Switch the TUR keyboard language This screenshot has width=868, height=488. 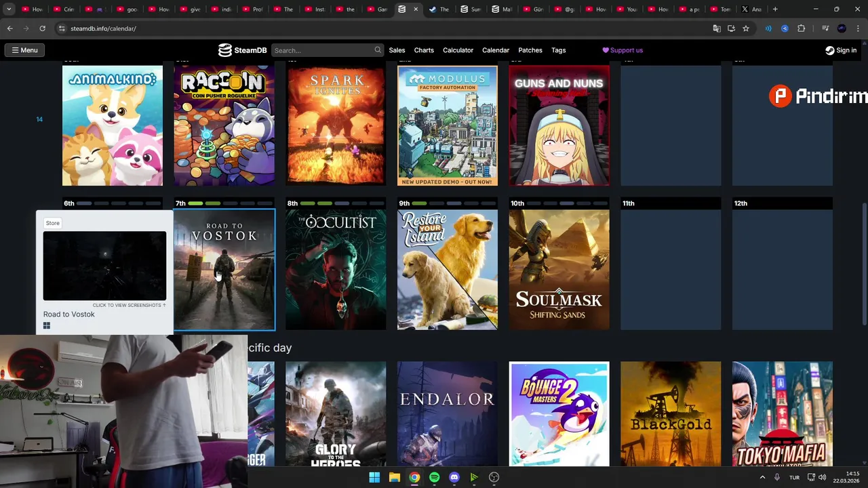(x=794, y=477)
